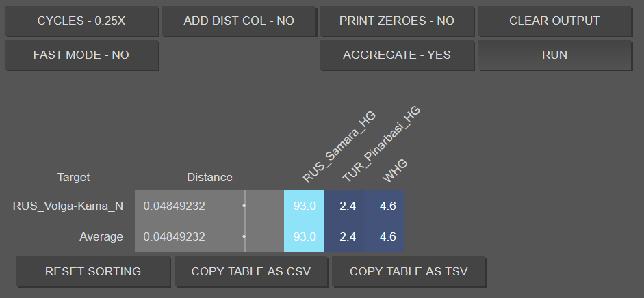Toggle FAST MODE option
The image size is (644, 298).
(x=81, y=55)
